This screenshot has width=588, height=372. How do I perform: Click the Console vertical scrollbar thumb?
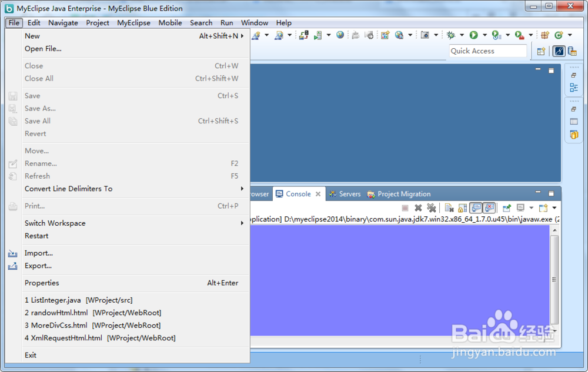[x=554, y=280]
